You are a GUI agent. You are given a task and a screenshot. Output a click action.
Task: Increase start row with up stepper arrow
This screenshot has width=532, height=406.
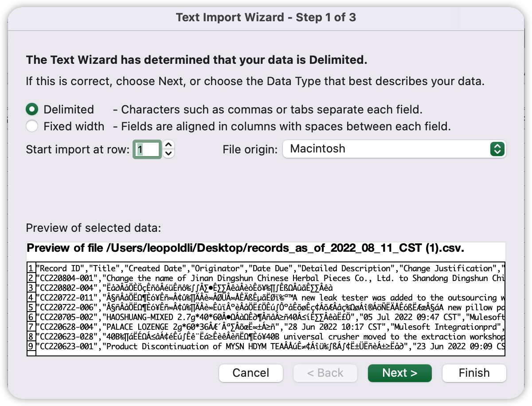[x=168, y=145]
